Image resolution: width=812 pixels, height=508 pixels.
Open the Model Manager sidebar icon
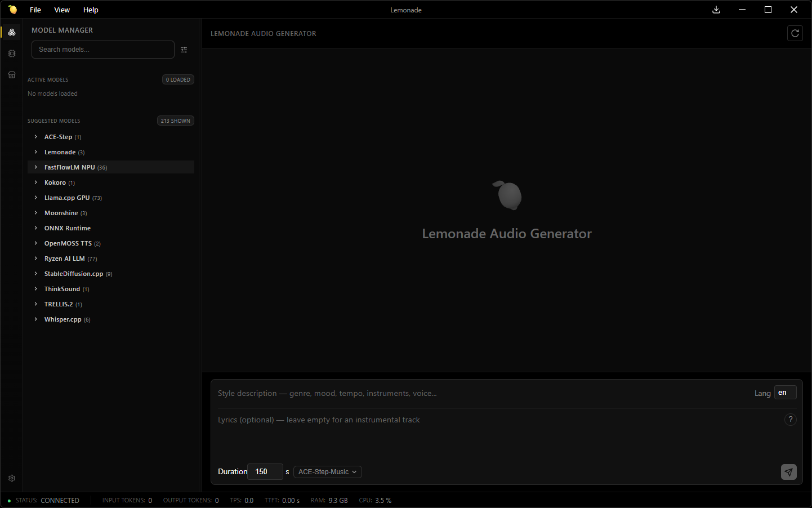coord(12,32)
